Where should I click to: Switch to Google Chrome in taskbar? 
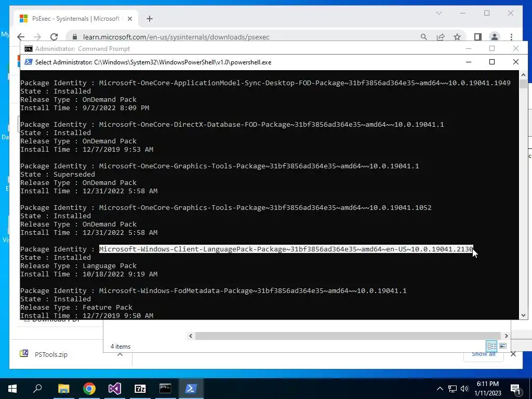tap(89, 389)
